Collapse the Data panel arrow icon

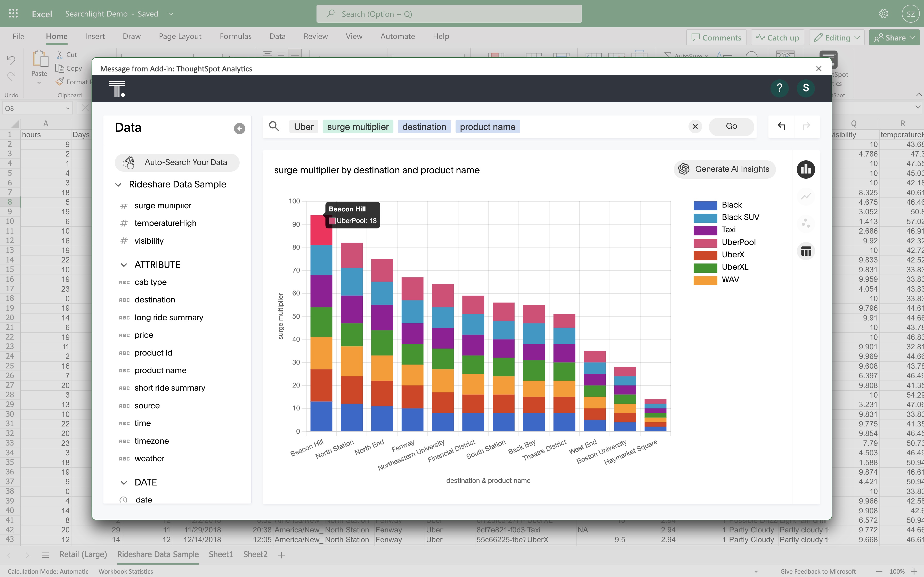(239, 129)
